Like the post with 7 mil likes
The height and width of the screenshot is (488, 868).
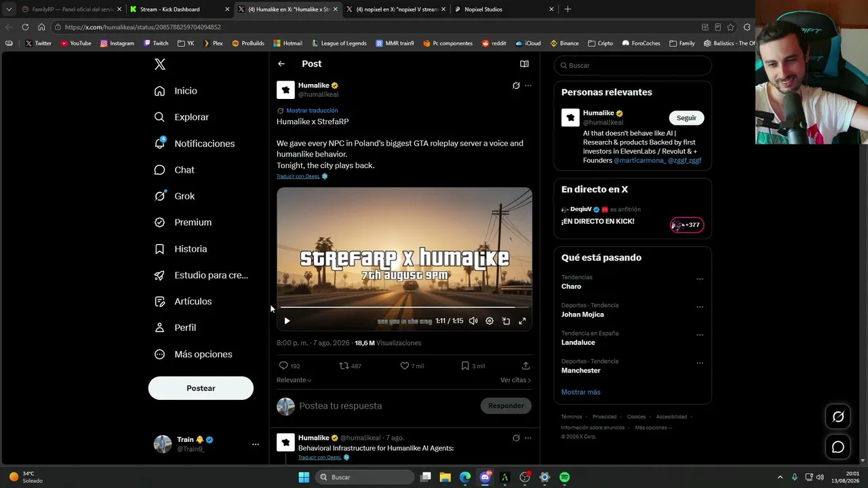pyautogui.click(x=405, y=366)
